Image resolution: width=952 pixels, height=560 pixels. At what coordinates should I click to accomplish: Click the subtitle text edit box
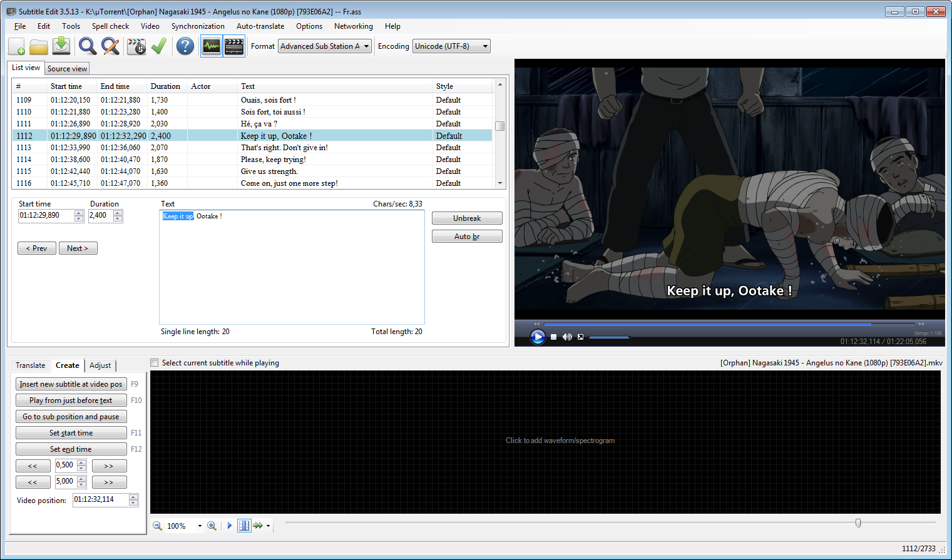click(292, 267)
